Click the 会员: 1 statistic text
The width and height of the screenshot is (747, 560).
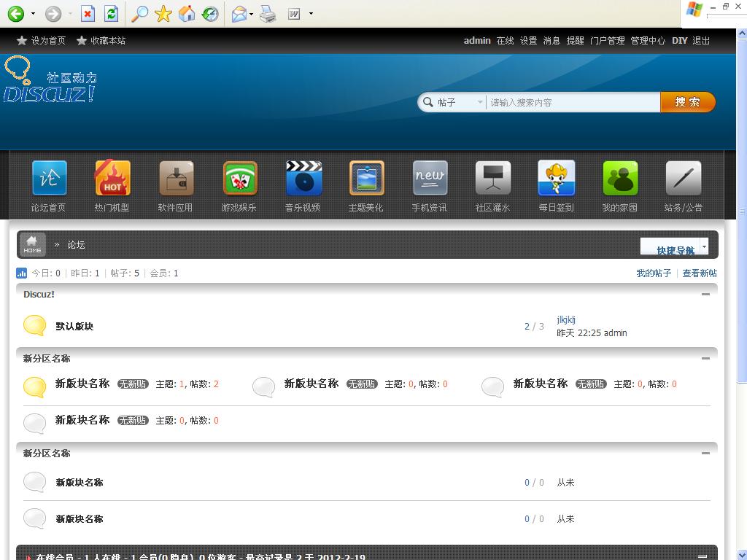[x=164, y=273]
